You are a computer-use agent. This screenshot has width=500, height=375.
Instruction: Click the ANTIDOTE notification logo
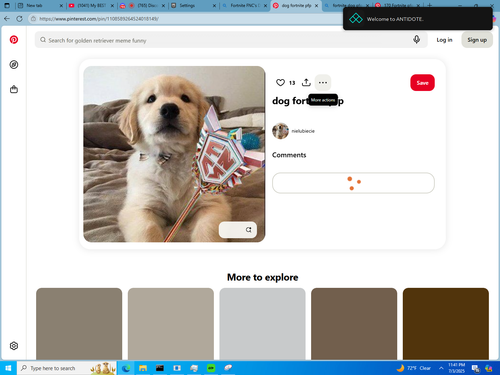point(356,19)
